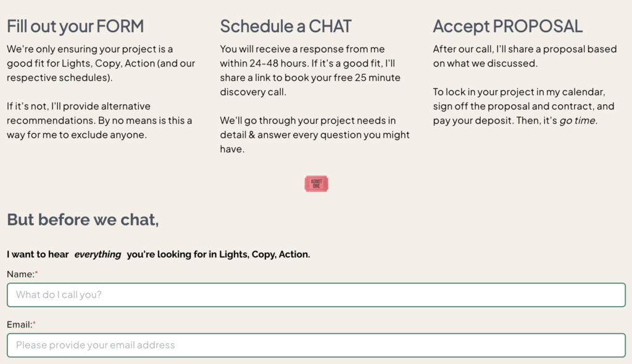This screenshot has height=364, width=632.
Task: Click the italic 'go time' text
Action: pos(578,120)
